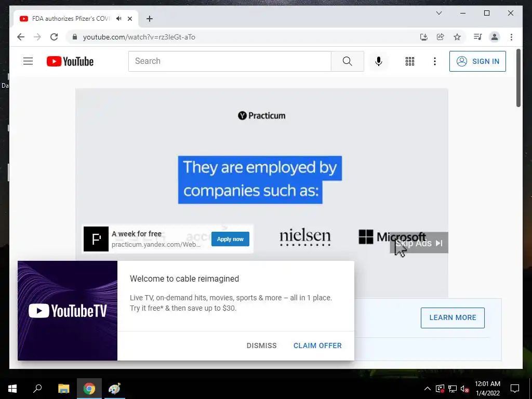Screen dimensions: 532x399
Task: Switch to Chrome in taskbar
Action: click(x=89, y=389)
